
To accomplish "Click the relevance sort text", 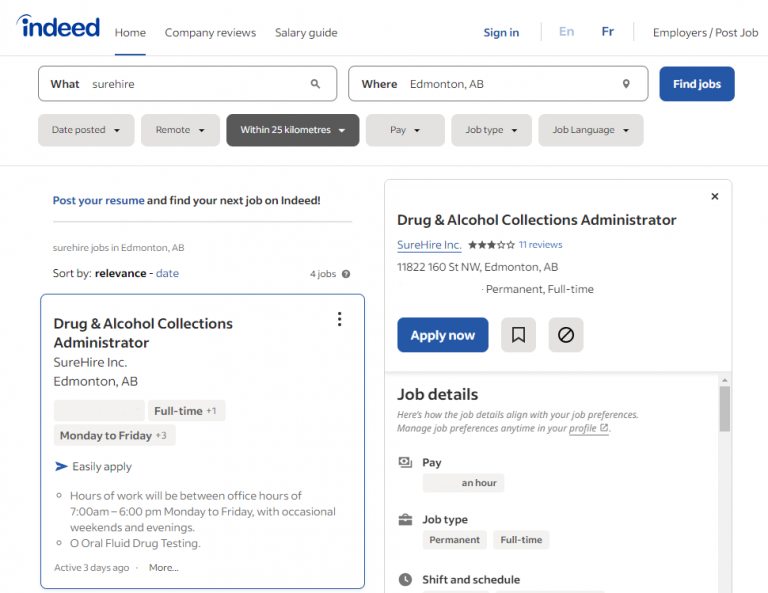I will click(120, 273).
